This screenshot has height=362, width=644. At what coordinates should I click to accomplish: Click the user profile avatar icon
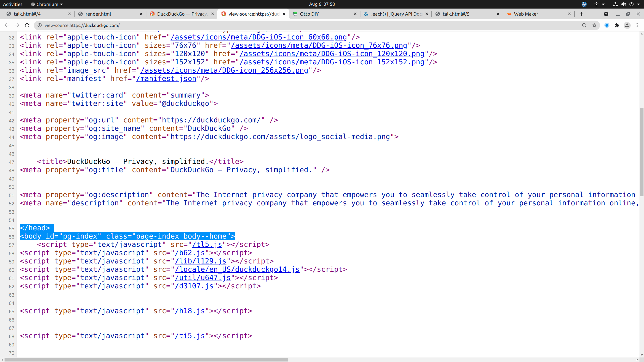[x=627, y=25]
